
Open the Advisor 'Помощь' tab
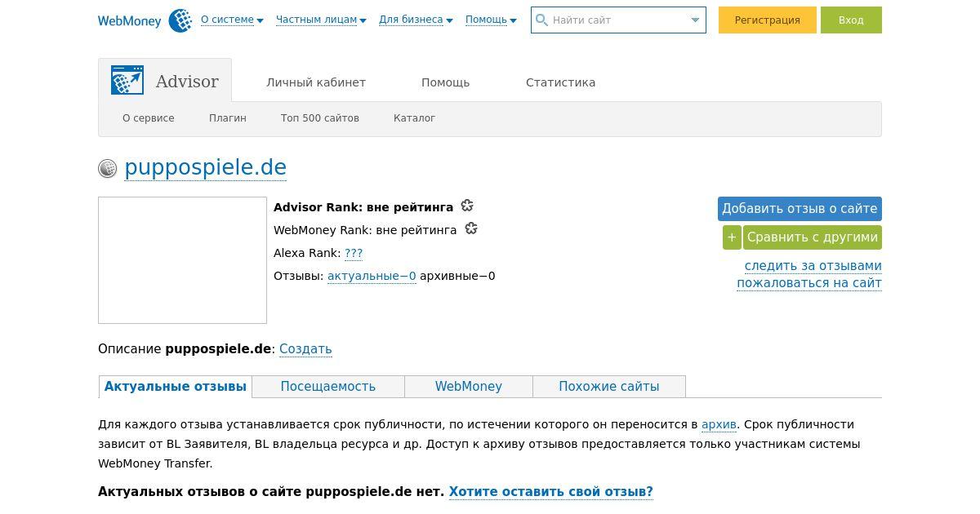(x=445, y=82)
